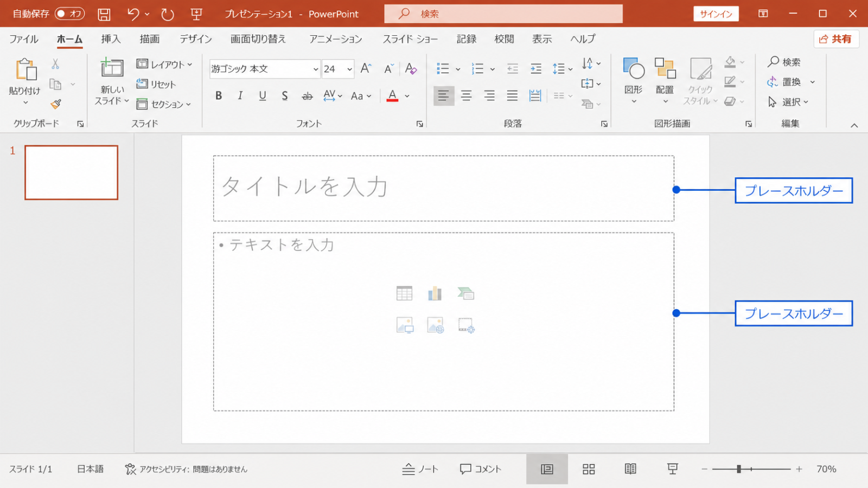Open line spacing dropdown
The width and height of the screenshot is (868, 488).
point(563,69)
